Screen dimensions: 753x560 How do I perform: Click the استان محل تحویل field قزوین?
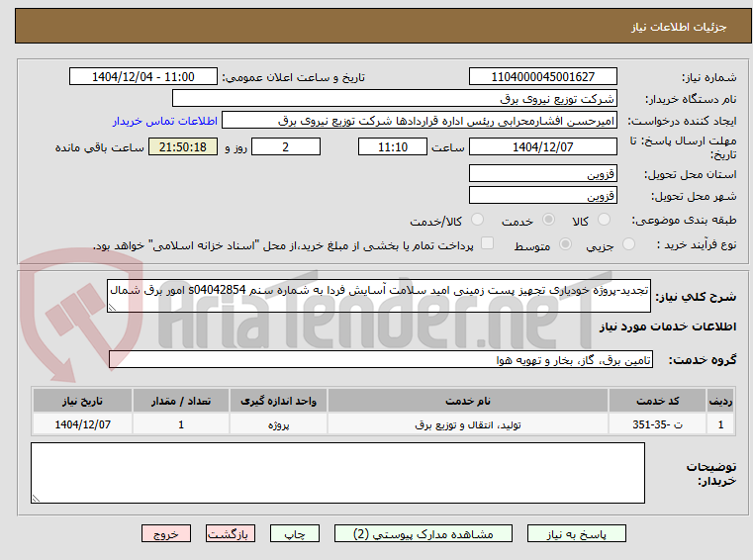tap(542, 173)
